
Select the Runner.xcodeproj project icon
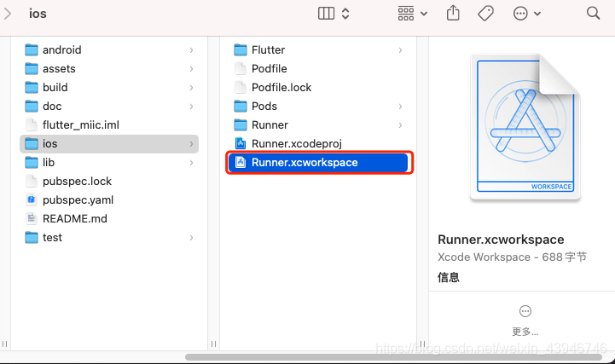point(241,144)
